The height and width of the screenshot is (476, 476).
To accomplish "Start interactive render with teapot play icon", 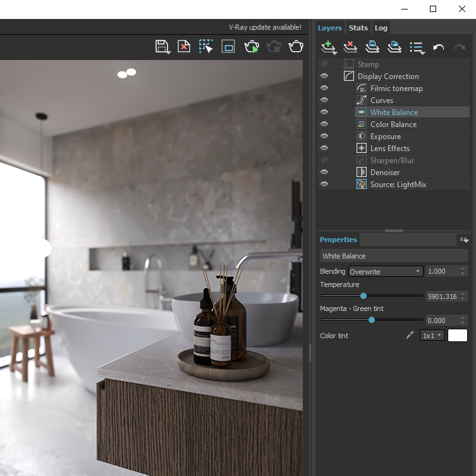I will [x=252, y=46].
